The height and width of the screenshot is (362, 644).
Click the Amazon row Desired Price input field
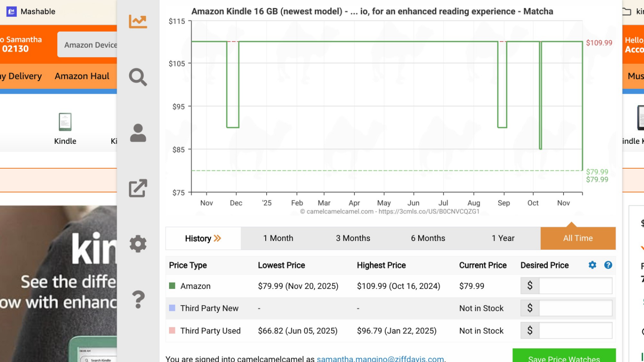[575, 286]
